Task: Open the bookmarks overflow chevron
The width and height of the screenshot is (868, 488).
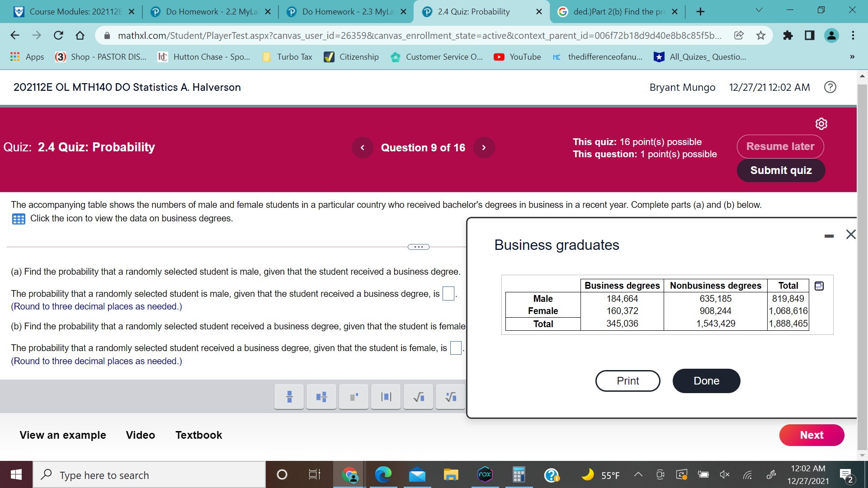Action: pos(852,56)
